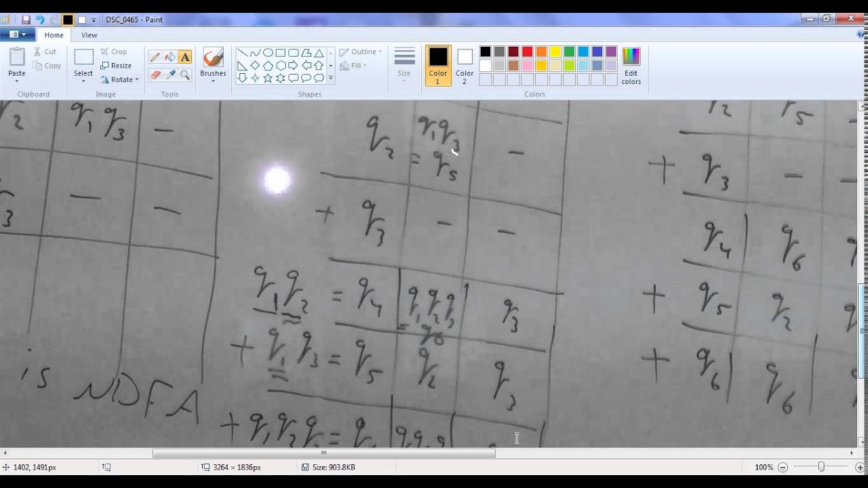
Task: Select the Magnifier tool
Action: pos(185,75)
